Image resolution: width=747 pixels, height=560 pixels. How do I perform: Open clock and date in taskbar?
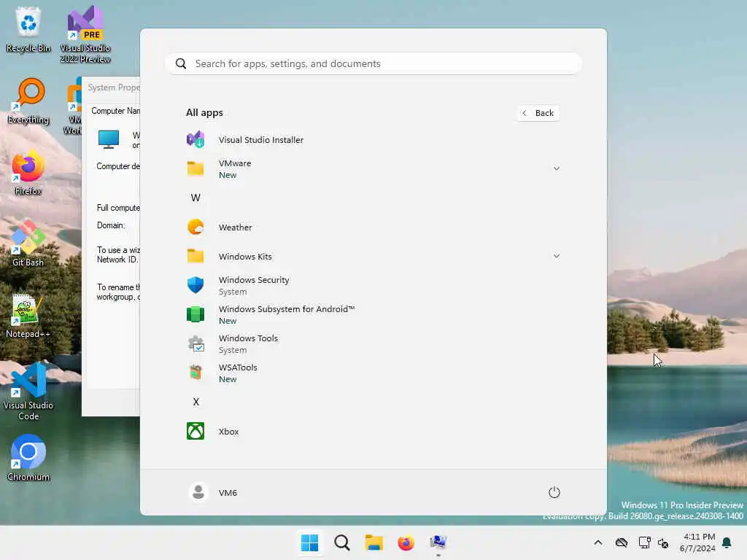[697, 542]
